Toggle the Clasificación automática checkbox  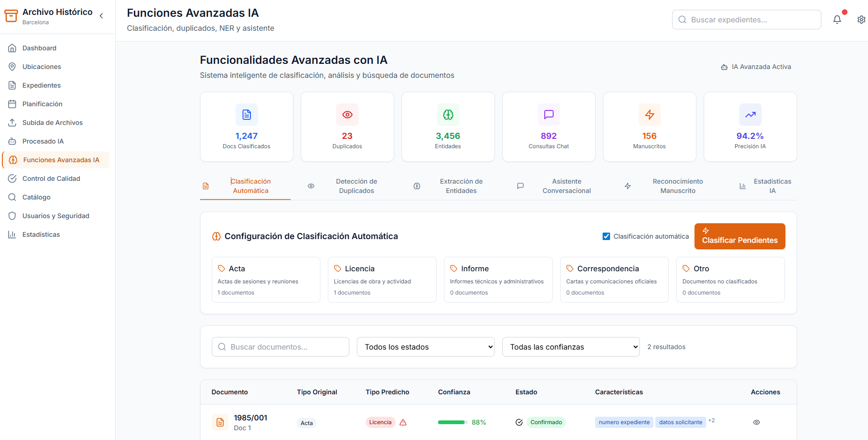click(606, 236)
